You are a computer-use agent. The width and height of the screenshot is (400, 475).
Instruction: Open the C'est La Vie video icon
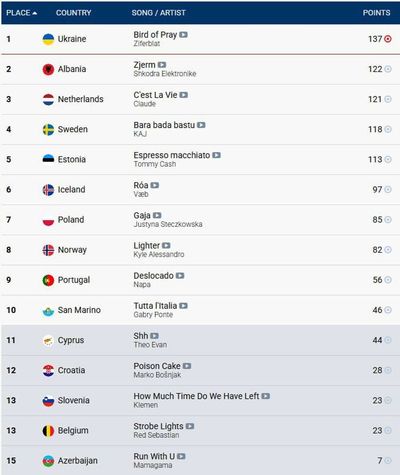click(184, 95)
